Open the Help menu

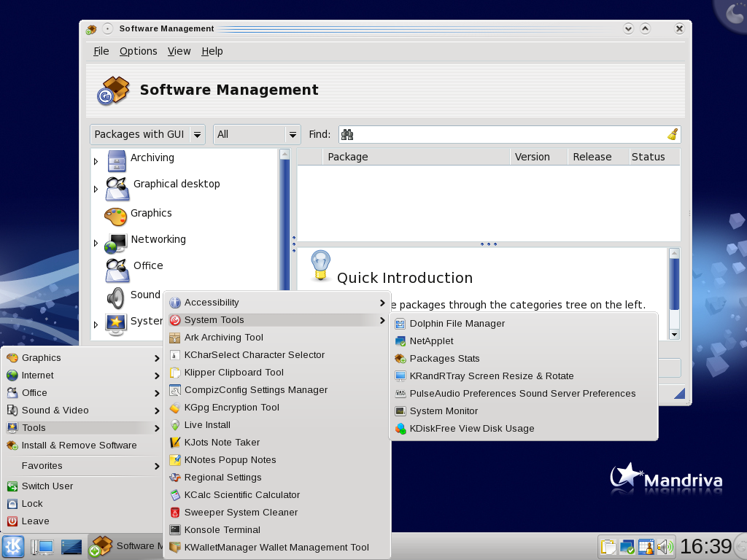click(x=212, y=51)
